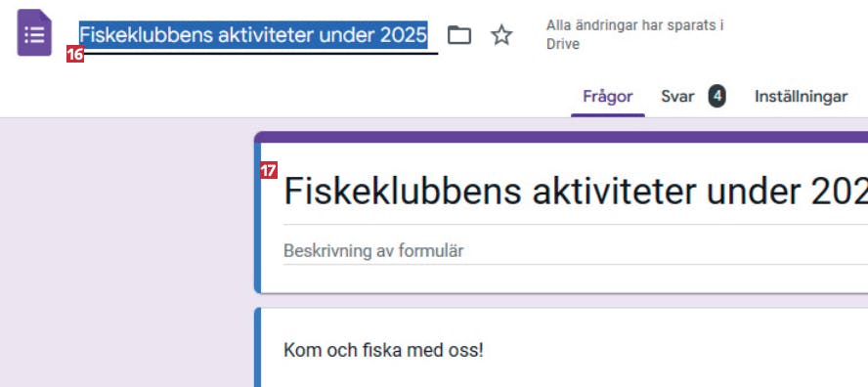Select the 'Kom och fiska med oss!' question
868x387 pixels.
point(383,351)
